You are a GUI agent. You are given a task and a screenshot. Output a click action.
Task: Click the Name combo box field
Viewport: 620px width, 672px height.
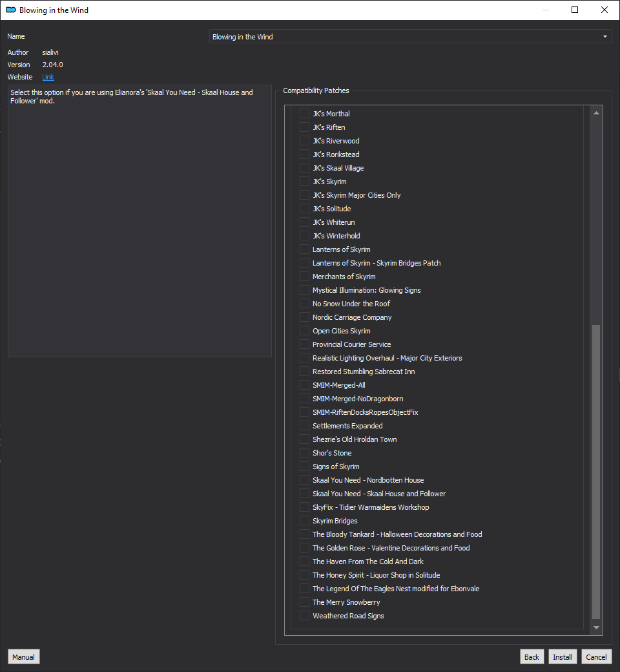tap(410, 36)
